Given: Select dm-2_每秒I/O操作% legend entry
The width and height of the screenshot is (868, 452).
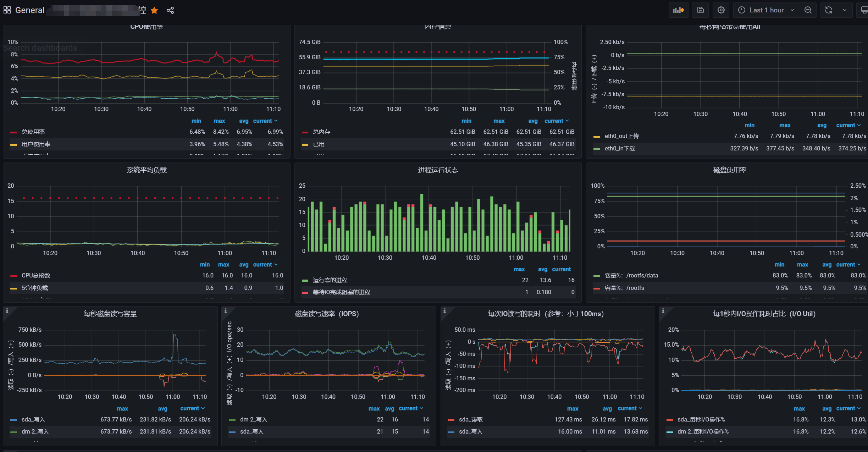Looking at the screenshot, I should [703, 432].
